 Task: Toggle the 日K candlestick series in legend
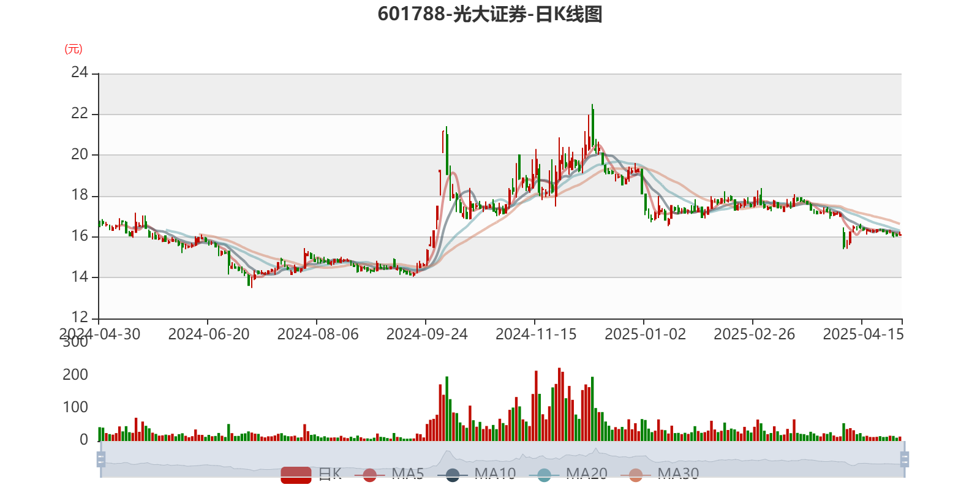[x=311, y=474]
